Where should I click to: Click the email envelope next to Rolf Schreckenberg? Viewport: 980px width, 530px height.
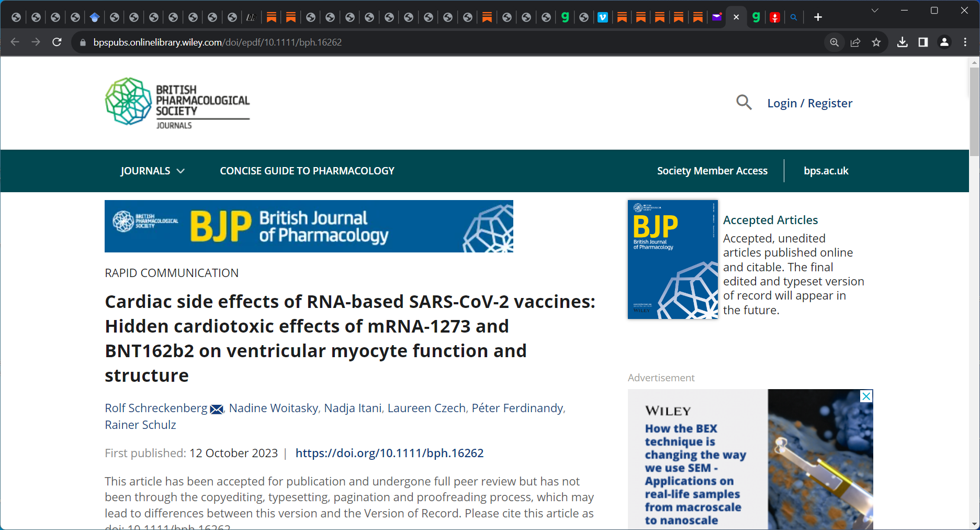217,409
